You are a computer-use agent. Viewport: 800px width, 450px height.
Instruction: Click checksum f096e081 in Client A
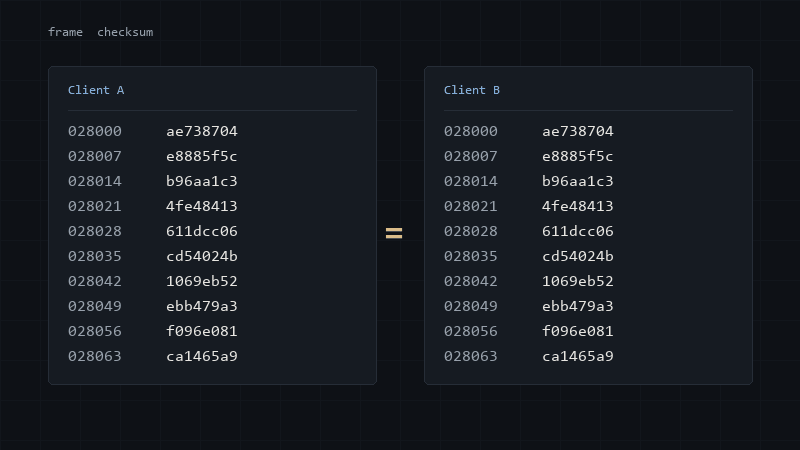click(202, 331)
